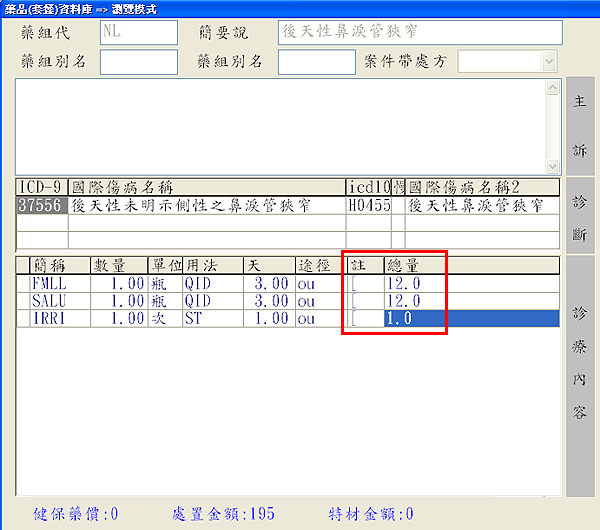The image size is (600, 530).
Task: Click the first 藥組別名 input box
Action: [139, 62]
